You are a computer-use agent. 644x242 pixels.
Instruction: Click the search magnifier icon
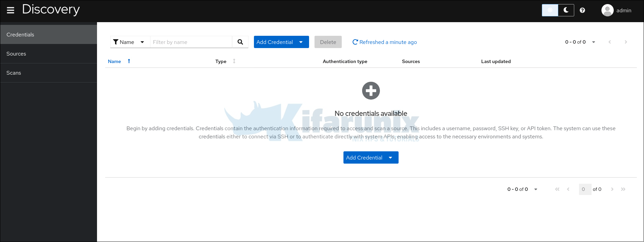240,42
